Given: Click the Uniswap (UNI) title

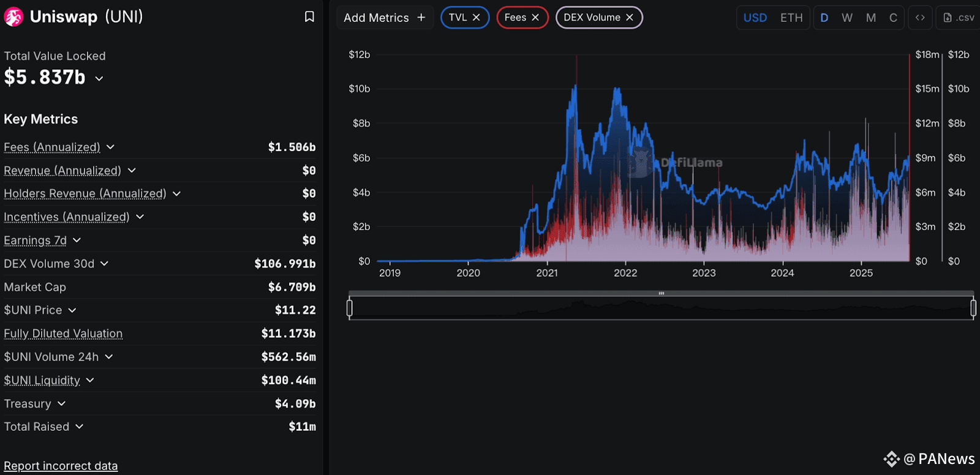Looking at the screenshot, I should 86,17.
